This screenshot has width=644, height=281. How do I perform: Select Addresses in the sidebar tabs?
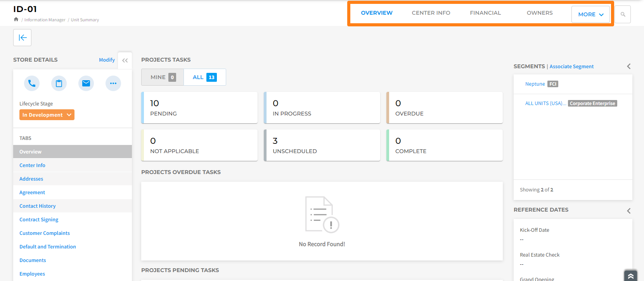[73, 179]
